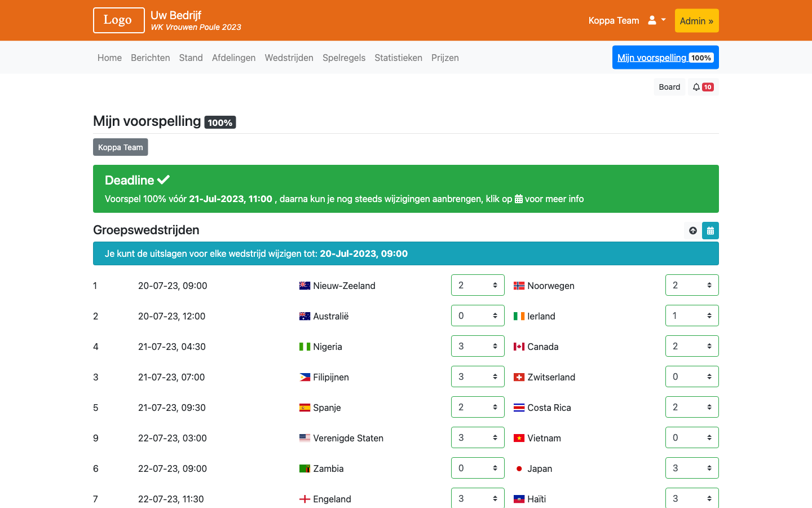Click the Uw Bedrijf title link
This screenshot has height=508, width=812.
176,15
